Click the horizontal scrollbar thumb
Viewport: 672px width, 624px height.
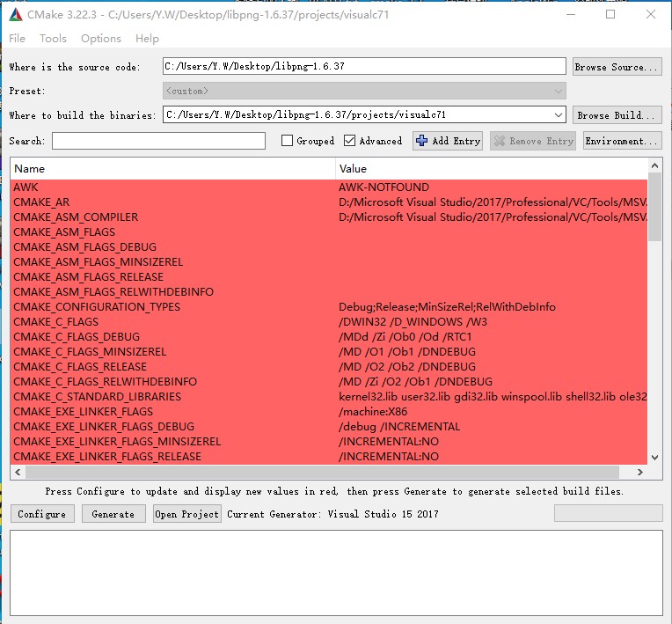click(322, 473)
